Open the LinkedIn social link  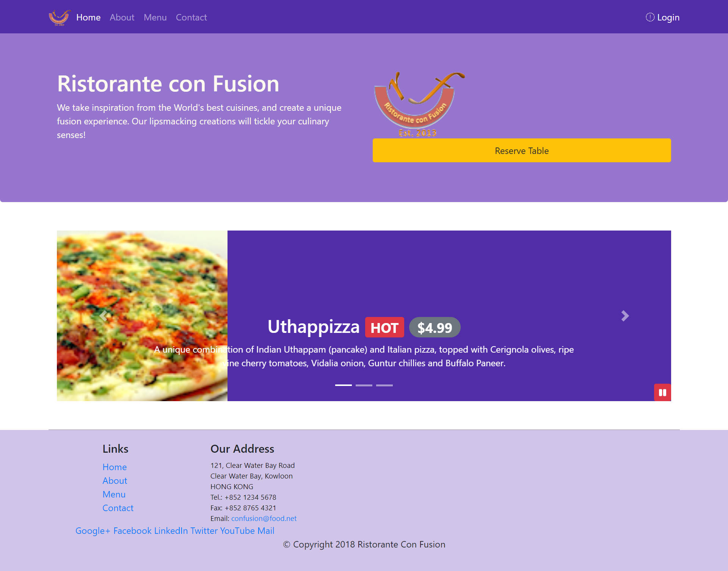171,531
